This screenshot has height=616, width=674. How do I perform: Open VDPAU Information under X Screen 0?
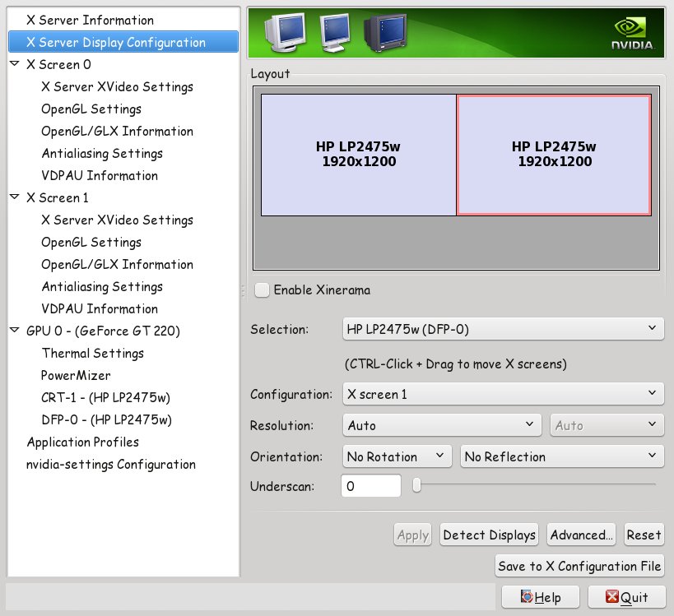(100, 175)
